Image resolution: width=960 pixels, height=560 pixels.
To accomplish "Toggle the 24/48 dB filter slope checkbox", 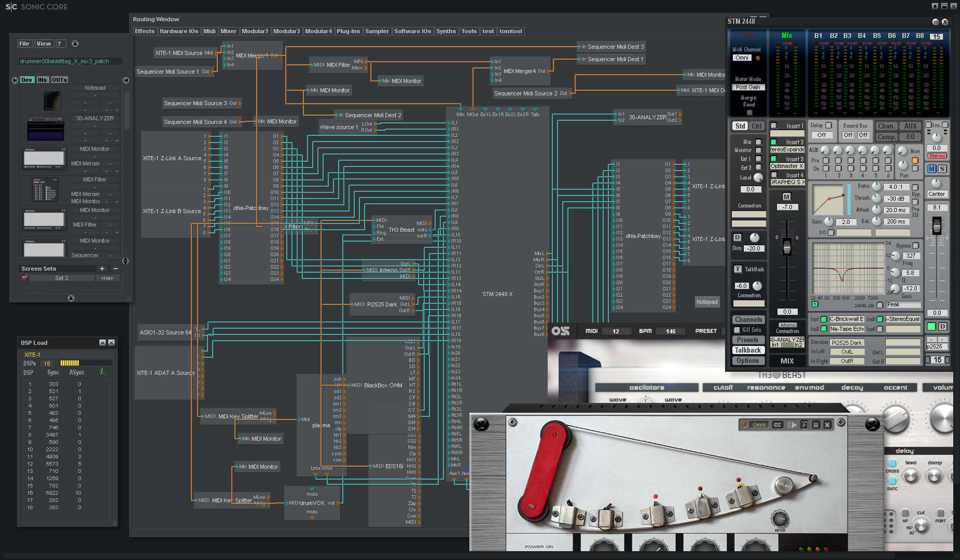I will coord(880,305).
